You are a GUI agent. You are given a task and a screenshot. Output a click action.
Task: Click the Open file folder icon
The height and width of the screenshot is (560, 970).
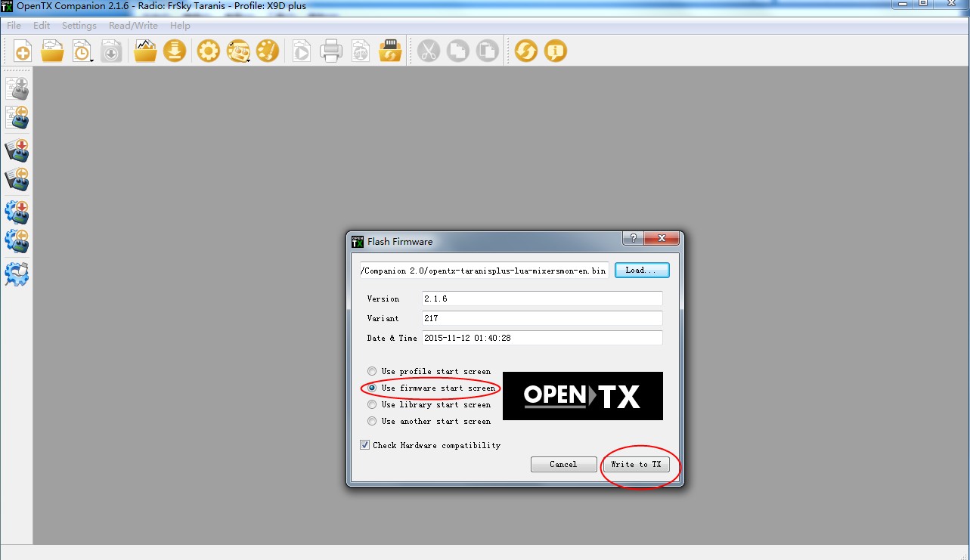(52, 51)
